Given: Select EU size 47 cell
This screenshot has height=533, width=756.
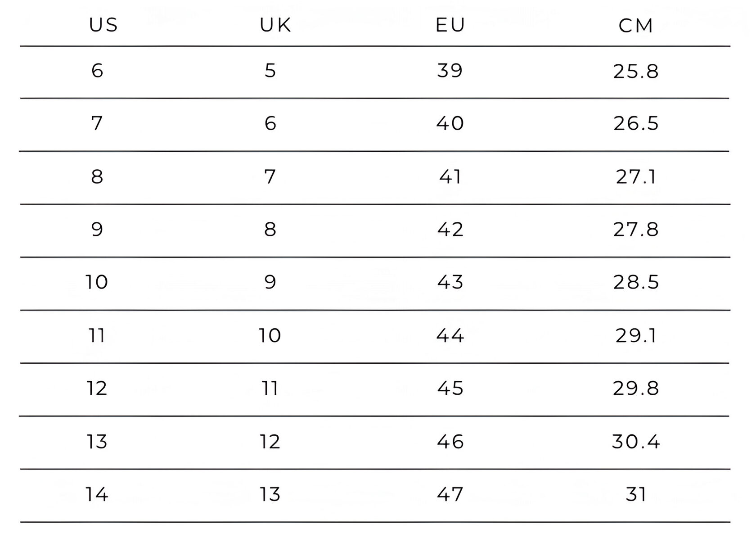Looking at the screenshot, I should [450, 494].
